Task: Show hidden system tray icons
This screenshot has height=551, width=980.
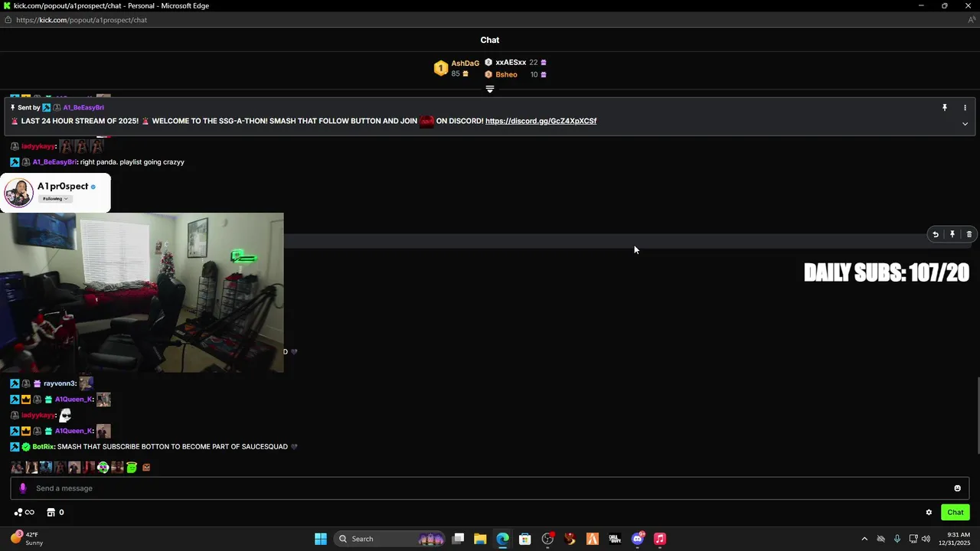Action: pyautogui.click(x=864, y=539)
